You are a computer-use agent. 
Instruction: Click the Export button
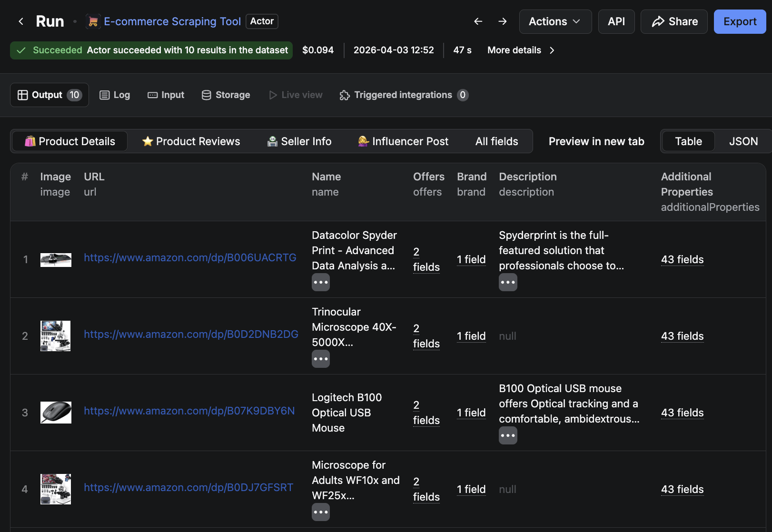pos(740,21)
